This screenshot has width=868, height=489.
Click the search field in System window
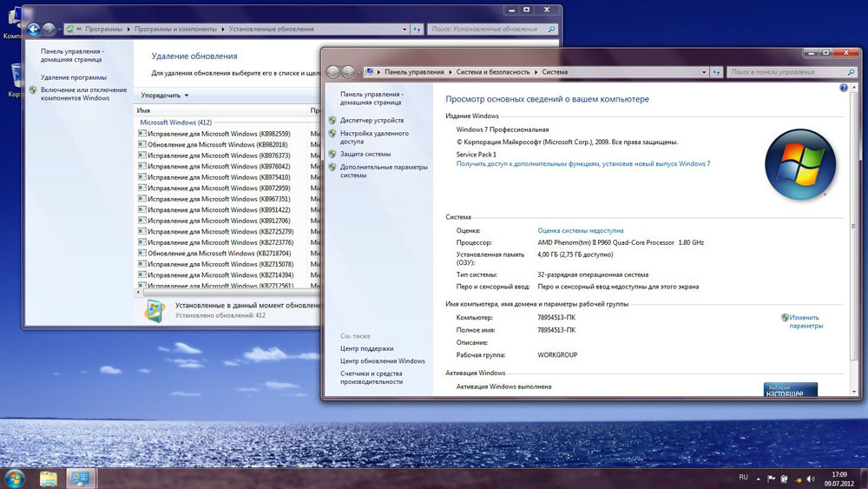781,72
